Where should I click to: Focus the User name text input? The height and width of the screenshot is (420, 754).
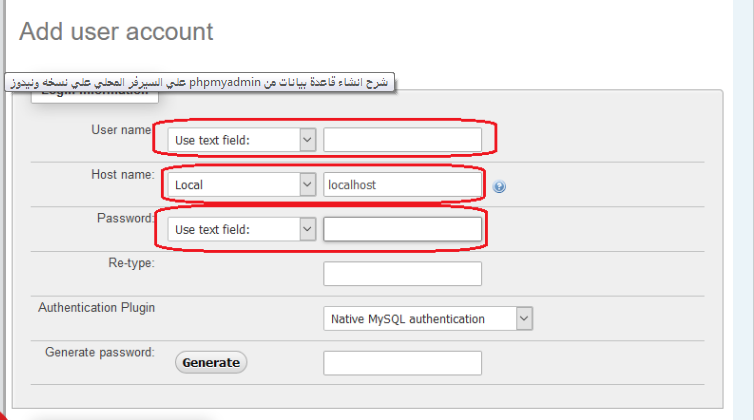coord(402,140)
